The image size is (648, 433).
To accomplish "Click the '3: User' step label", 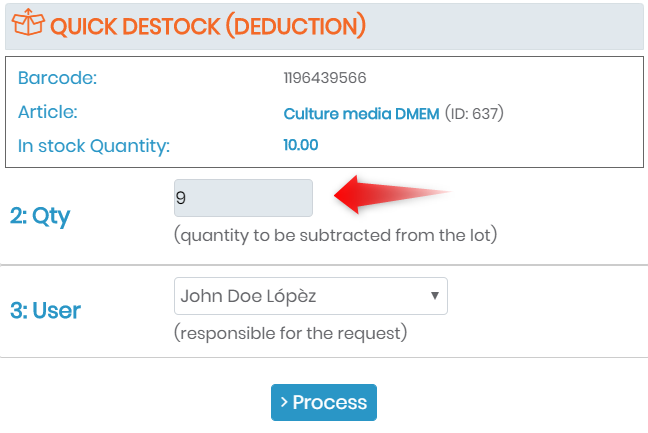I will point(45,310).
